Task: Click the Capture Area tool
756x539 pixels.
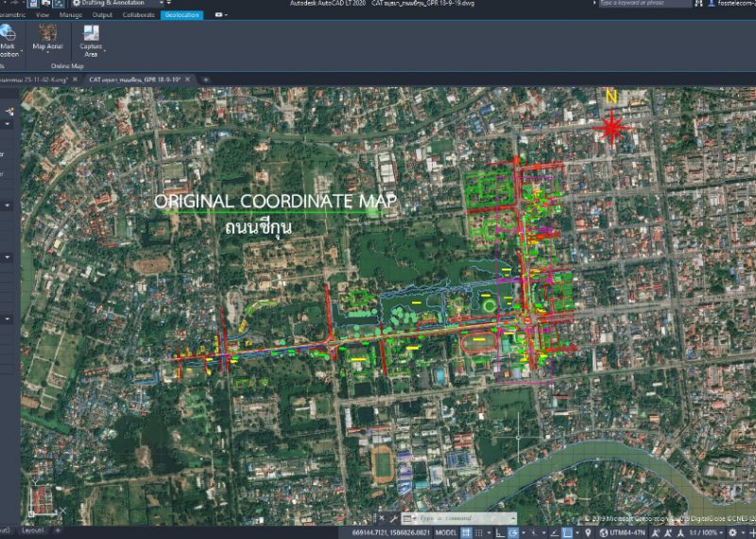Action: coord(91,33)
